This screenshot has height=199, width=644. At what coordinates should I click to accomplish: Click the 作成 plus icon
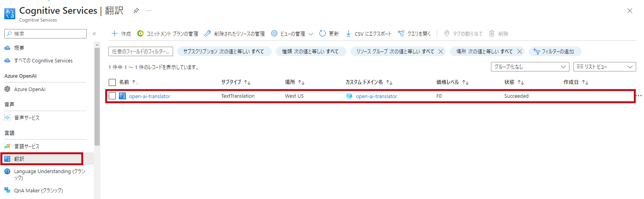coord(115,34)
